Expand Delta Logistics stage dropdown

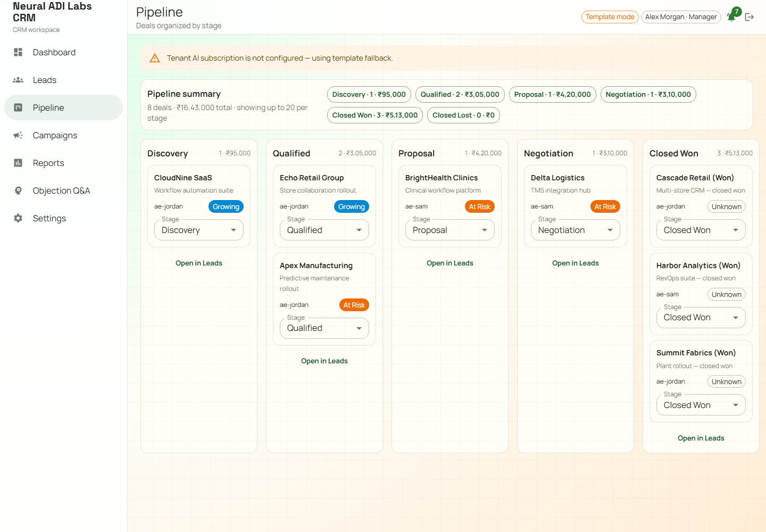click(576, 230)
